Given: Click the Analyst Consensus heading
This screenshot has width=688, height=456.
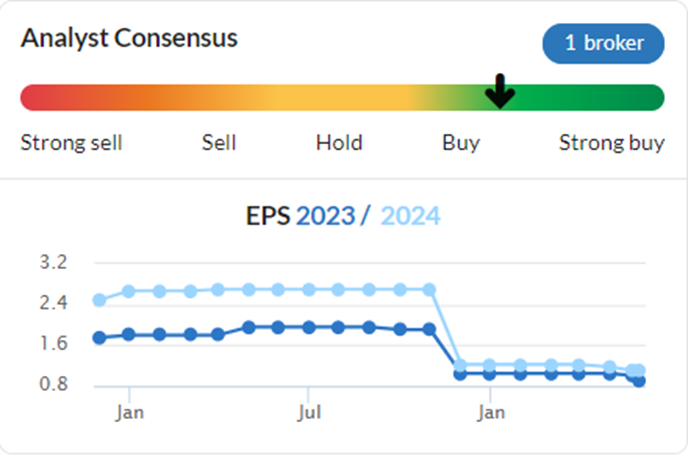Looking at the screenshot, I should pyautogui.click(x=129, y=38).
